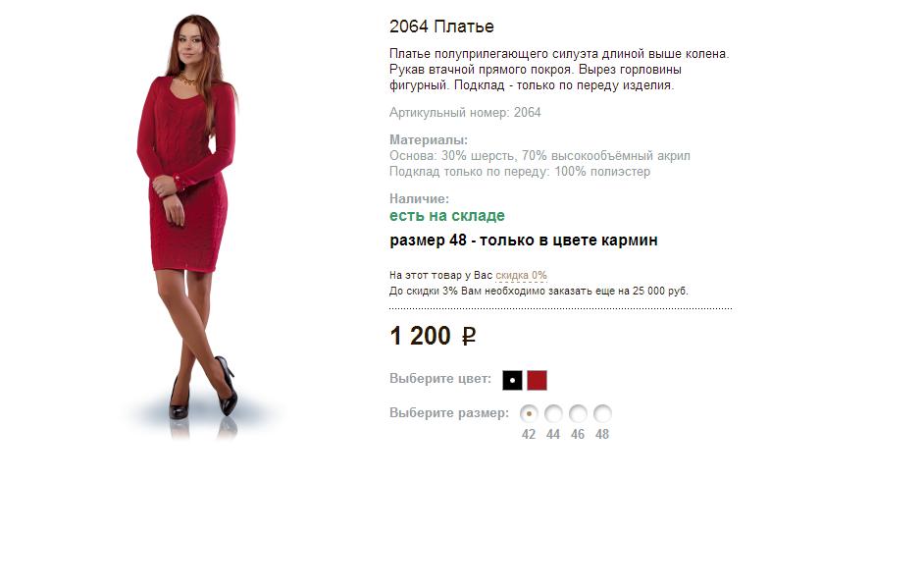924x588 pixels.
Task: Click the green "есть на складе" status
Action: click(x=446, y=216)
